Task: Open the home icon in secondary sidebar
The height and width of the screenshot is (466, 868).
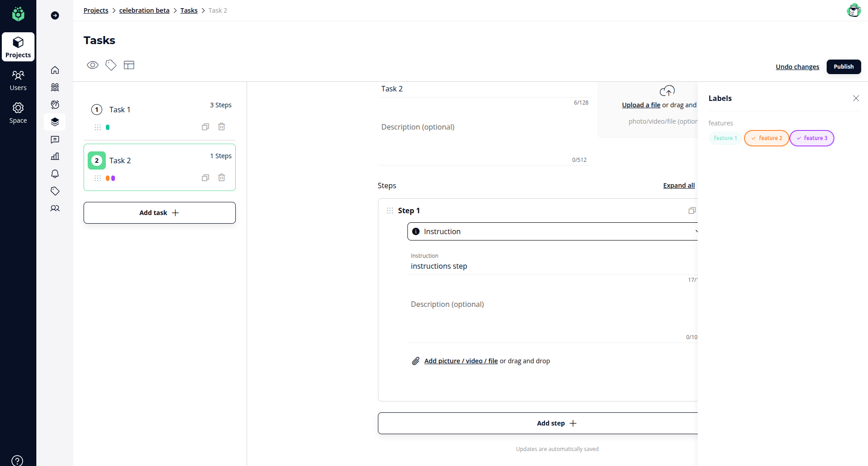Action: pos(55,70)
